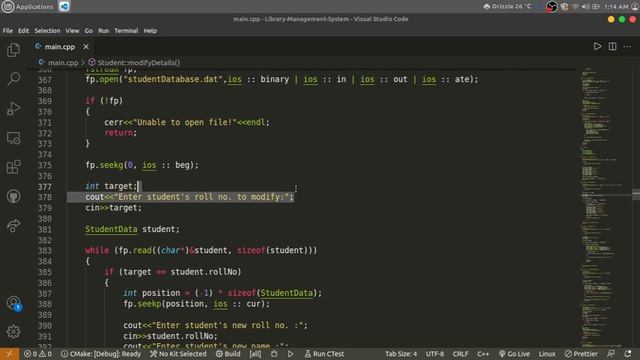Open the View menu
640x360 pixels.
click(72, 31)
